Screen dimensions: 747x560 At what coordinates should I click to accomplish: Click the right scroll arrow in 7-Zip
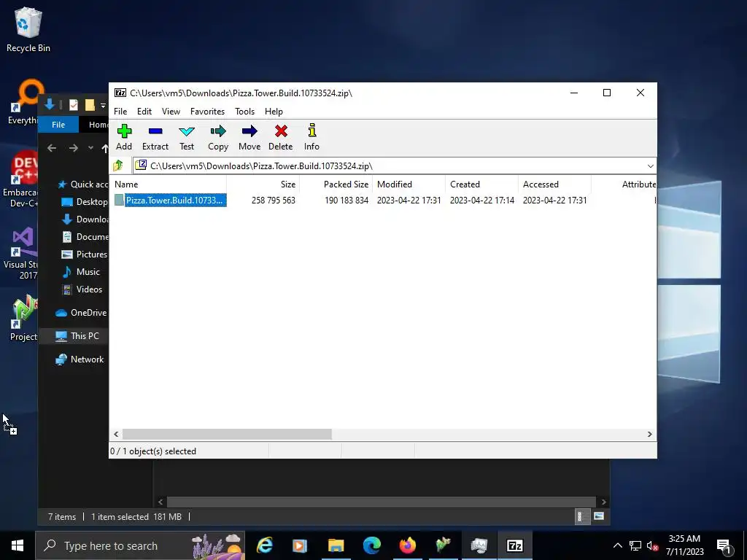tap(649, 435)
